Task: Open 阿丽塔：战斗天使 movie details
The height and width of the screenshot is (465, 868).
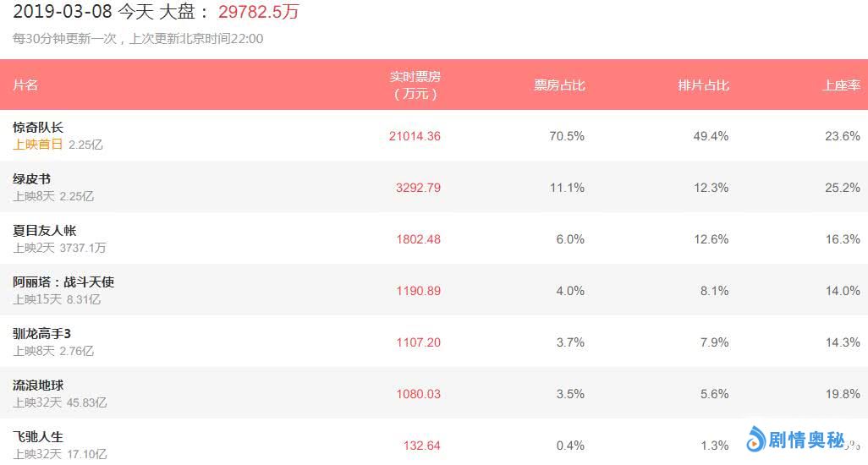Action: tap(63, 282)
